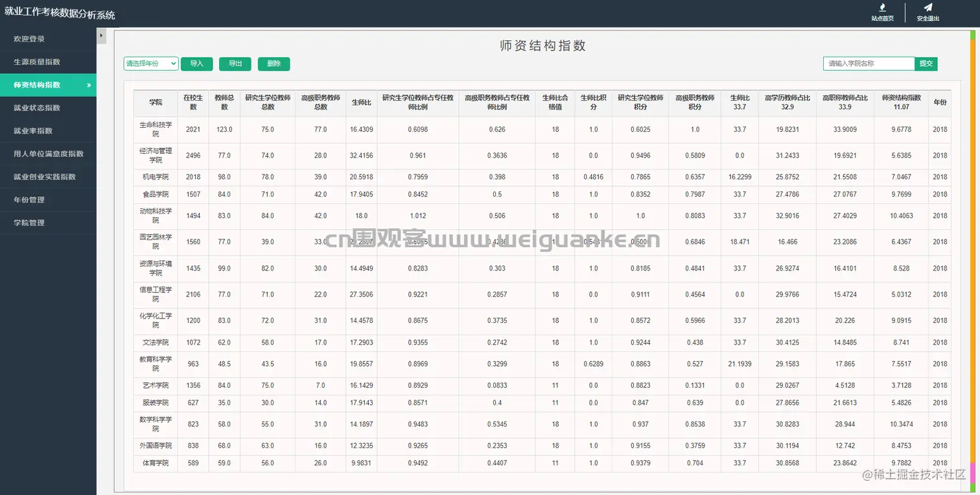Image resolution: width=980 pixels, height=495 pixels.
Task: Select the 园艺园林学院 row name
Action: point(156,242)
